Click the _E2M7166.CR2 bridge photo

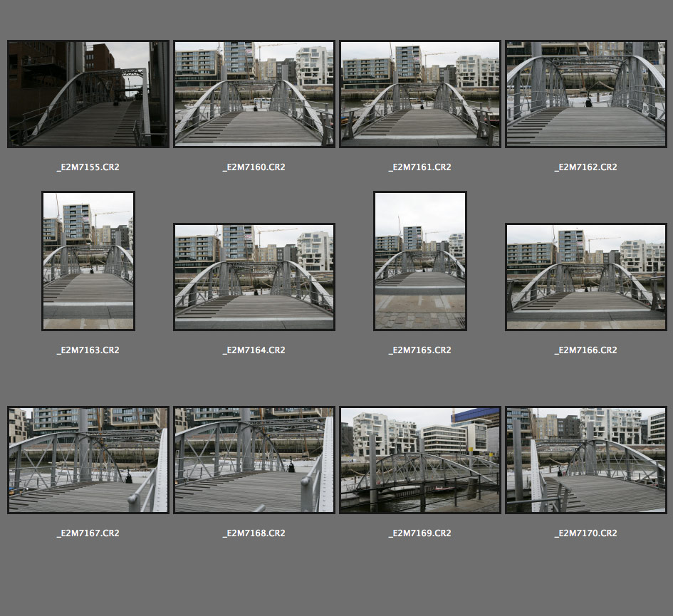pos(586,277)
